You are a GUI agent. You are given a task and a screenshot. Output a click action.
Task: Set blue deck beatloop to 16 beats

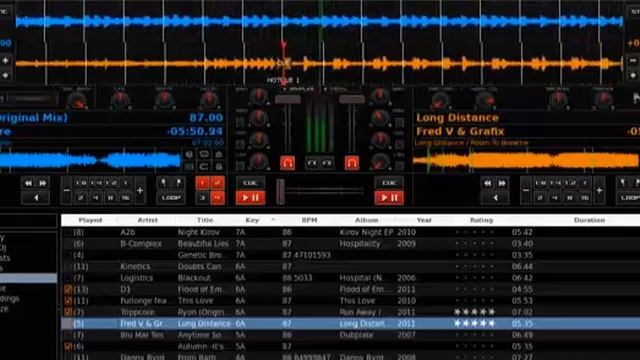[x=125, y=198]
